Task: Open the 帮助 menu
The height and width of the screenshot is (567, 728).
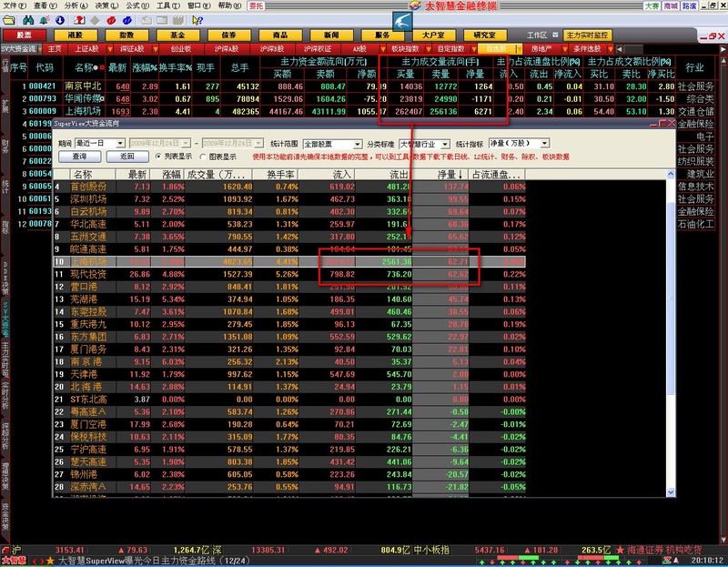Action: click(x=229, y=5)
